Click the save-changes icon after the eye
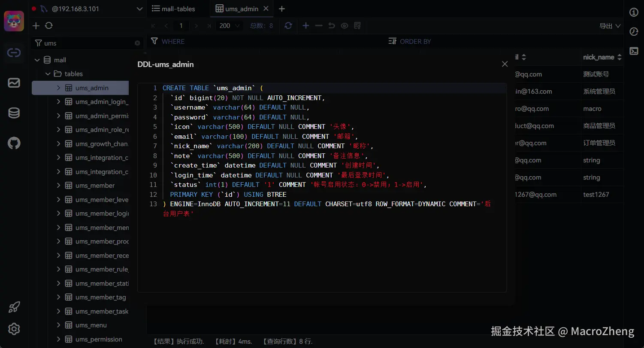Screen dimensions: 644x348 [x=357, y=26]
